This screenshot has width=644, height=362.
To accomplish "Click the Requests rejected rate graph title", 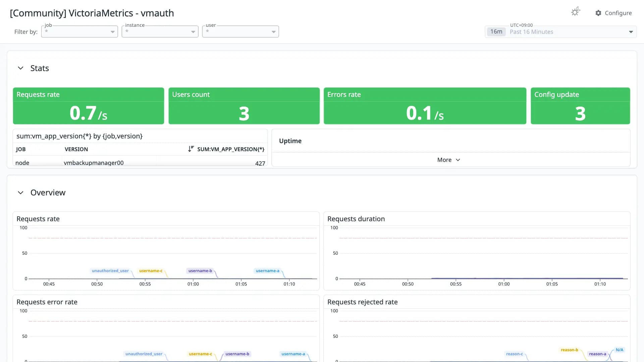I will (362, 302).
